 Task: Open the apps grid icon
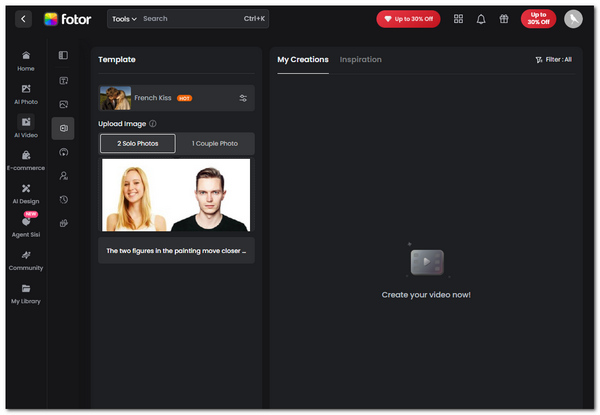[459, 19]
